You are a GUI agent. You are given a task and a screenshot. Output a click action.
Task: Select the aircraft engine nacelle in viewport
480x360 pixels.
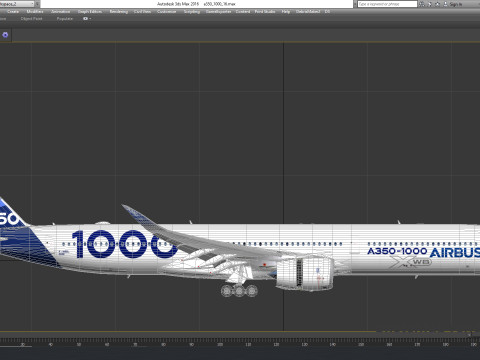coord(304,272)
